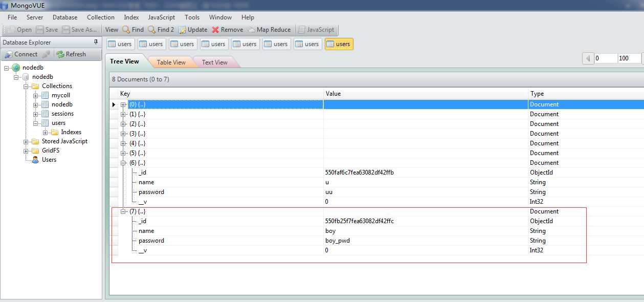Click the Connect button in Database Explorer

pyautogui.click(x=21, y=54)
